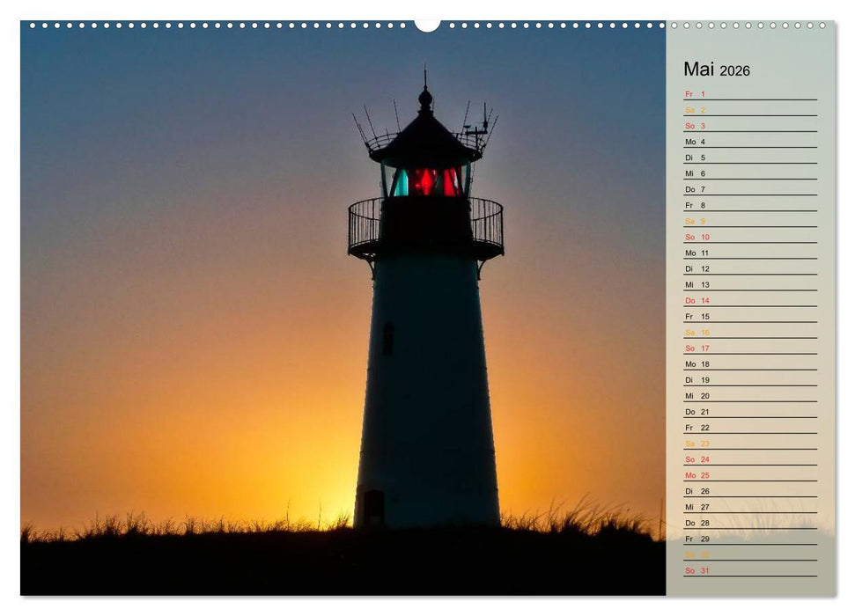
Task: Select the Sa 16 orange date
Action: click(696, 332)
